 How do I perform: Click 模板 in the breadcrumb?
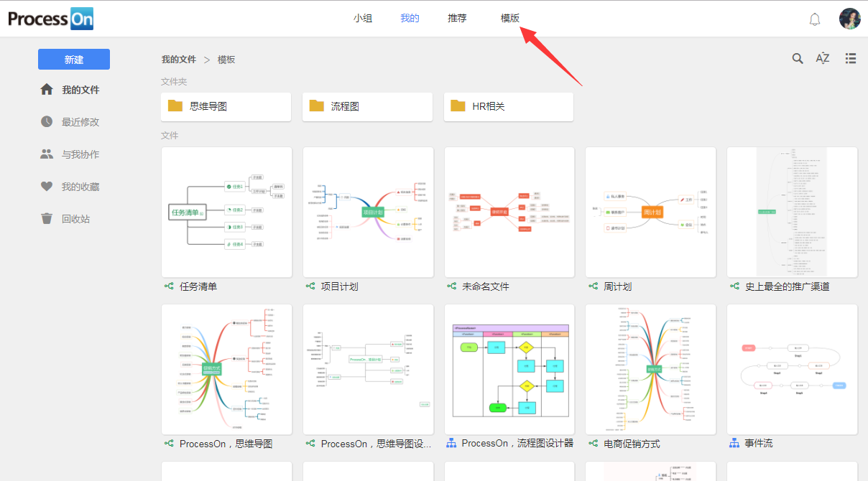point(226,60)
